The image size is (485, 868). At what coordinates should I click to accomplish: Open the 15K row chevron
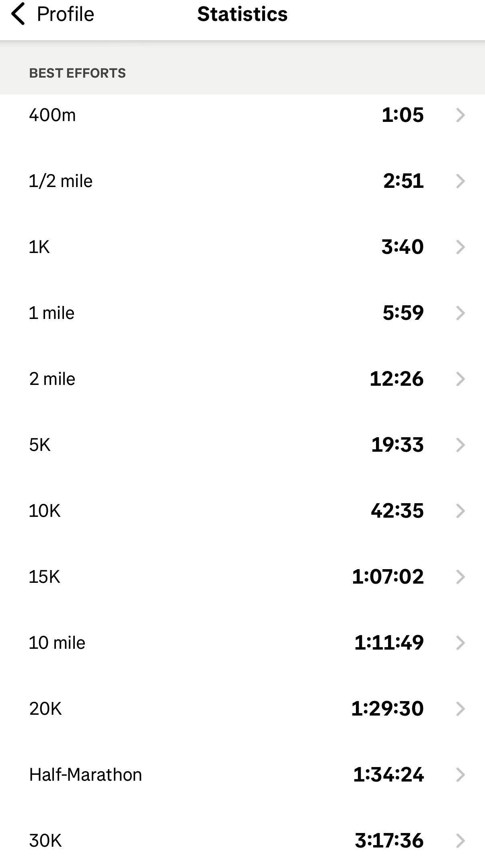[460, 577]
